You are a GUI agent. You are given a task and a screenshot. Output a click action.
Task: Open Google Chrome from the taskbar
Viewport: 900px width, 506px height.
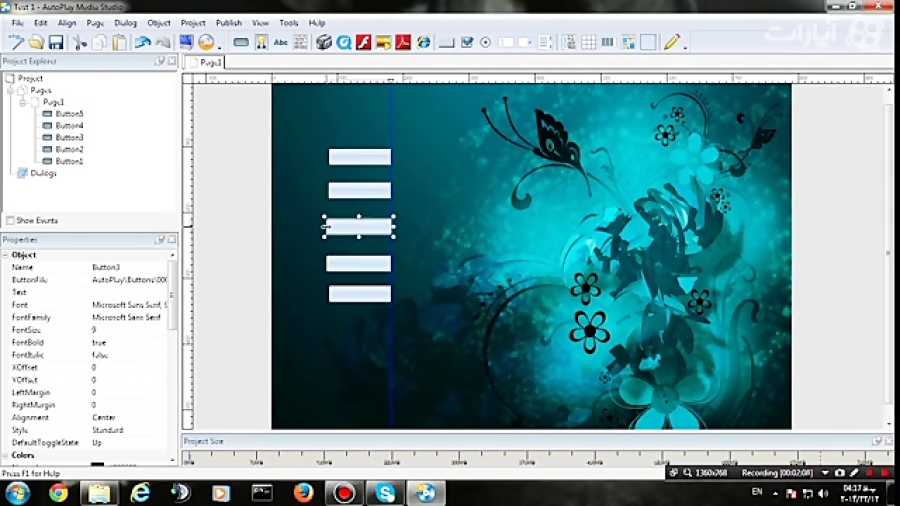tap(58, 493)
